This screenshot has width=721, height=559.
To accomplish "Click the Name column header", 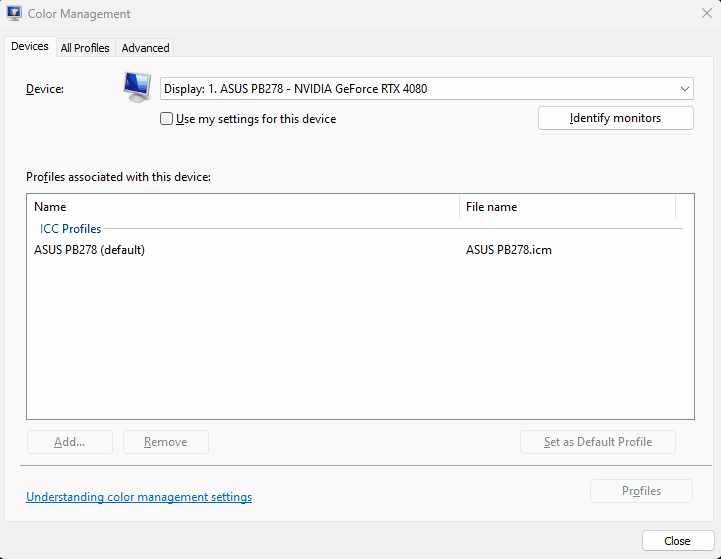I will pos(244,207).
